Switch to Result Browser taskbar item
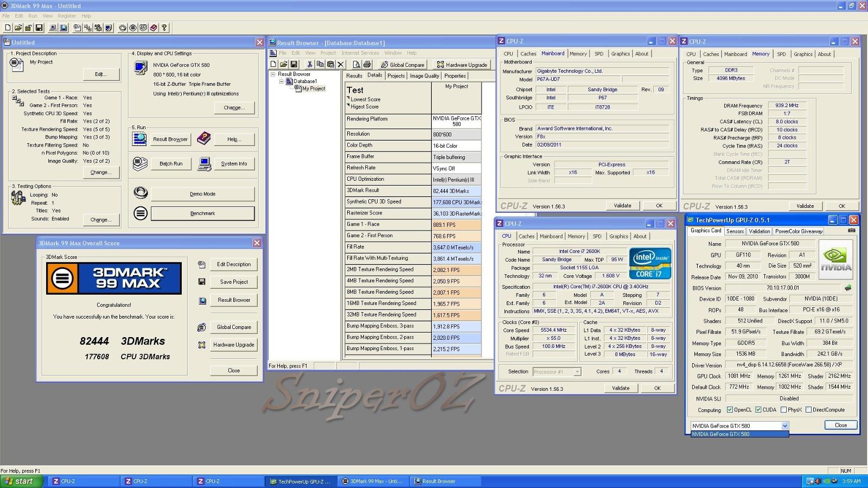The image size is (868, 488). click(445, 481)
